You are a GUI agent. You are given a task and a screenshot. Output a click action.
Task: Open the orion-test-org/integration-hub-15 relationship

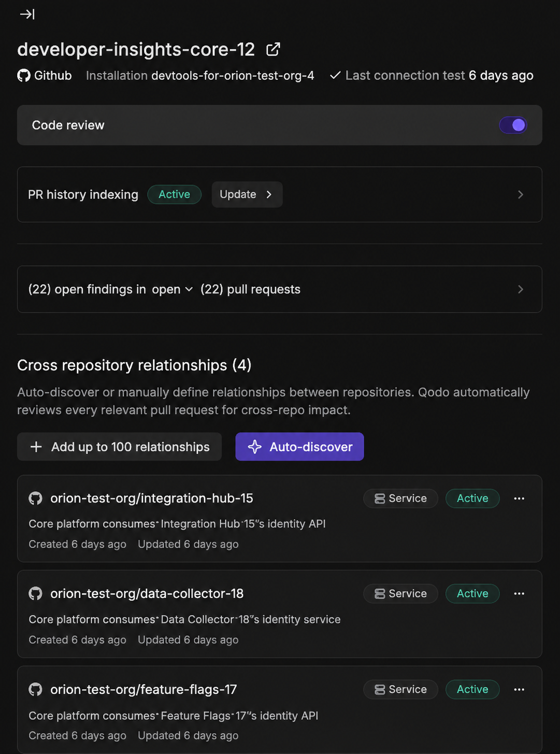point(152,499)
